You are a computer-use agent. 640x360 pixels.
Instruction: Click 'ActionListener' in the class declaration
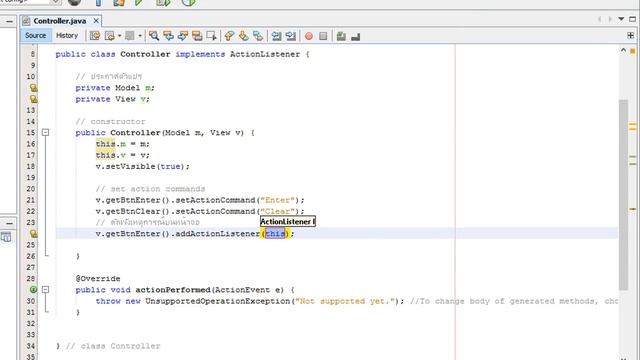click(265, 54)
